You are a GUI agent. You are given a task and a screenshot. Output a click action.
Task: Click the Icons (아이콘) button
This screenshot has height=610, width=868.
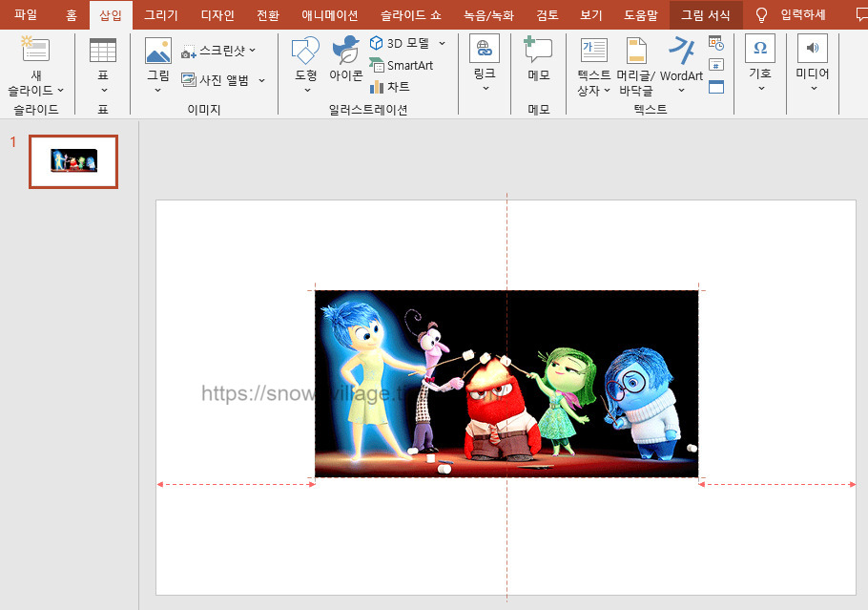click(x=346, y=58)
